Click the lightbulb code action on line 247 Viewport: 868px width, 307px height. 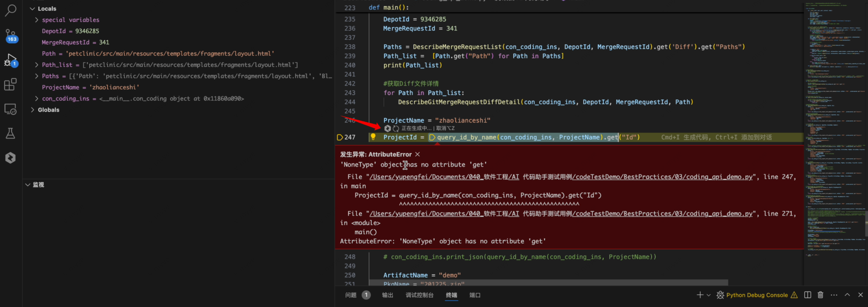[373, 137]
